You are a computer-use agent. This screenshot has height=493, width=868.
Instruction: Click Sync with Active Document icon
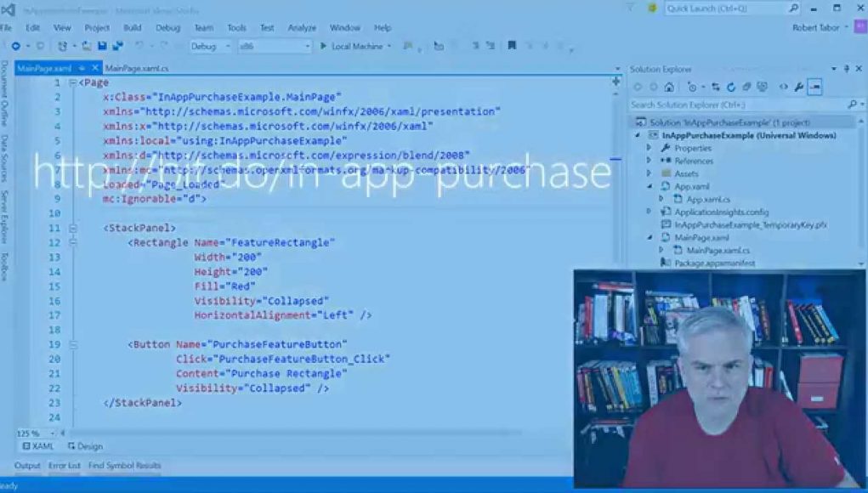(x=716, y=87)
